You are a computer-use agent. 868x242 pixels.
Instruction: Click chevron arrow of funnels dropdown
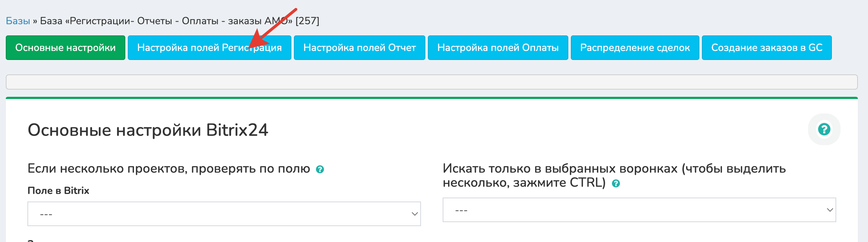[830, 210]
